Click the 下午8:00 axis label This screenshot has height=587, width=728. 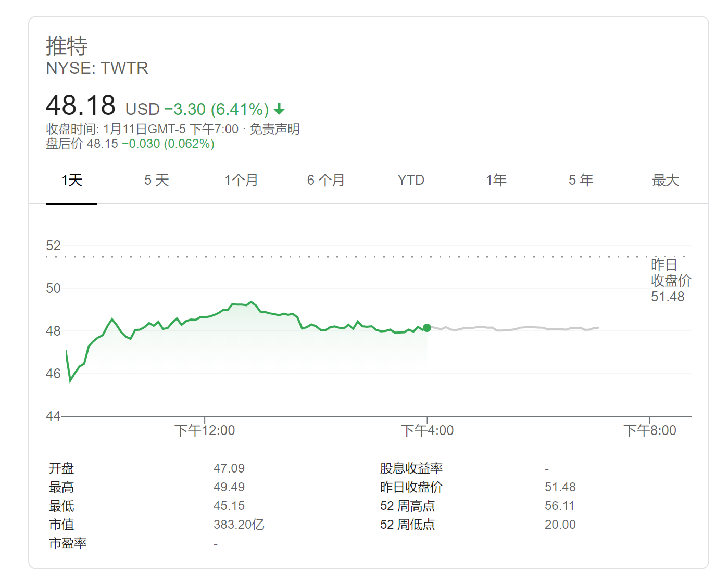[650, 430]
